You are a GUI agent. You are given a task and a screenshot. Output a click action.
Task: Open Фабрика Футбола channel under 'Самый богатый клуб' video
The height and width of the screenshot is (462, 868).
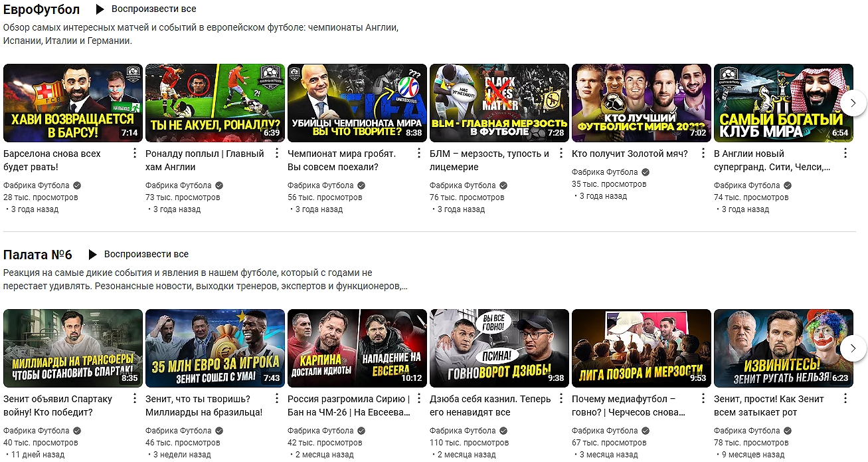pyautogui.click(x=746, y=185)
